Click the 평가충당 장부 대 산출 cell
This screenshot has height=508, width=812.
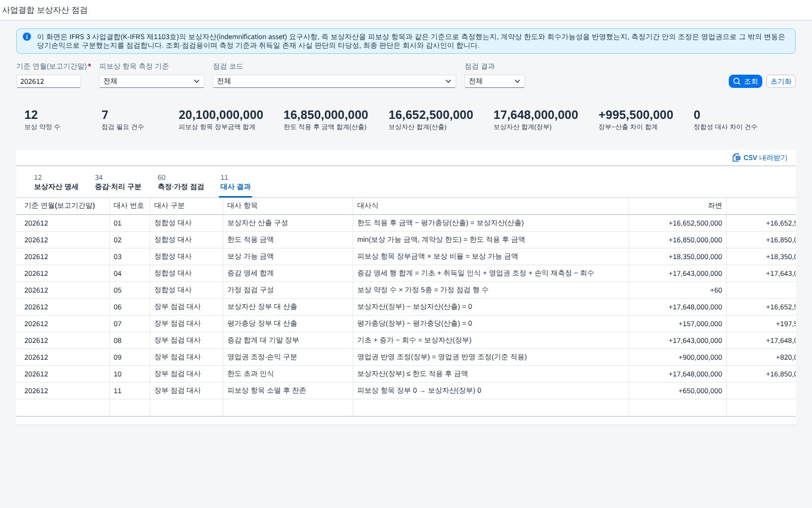pos(288,324)
